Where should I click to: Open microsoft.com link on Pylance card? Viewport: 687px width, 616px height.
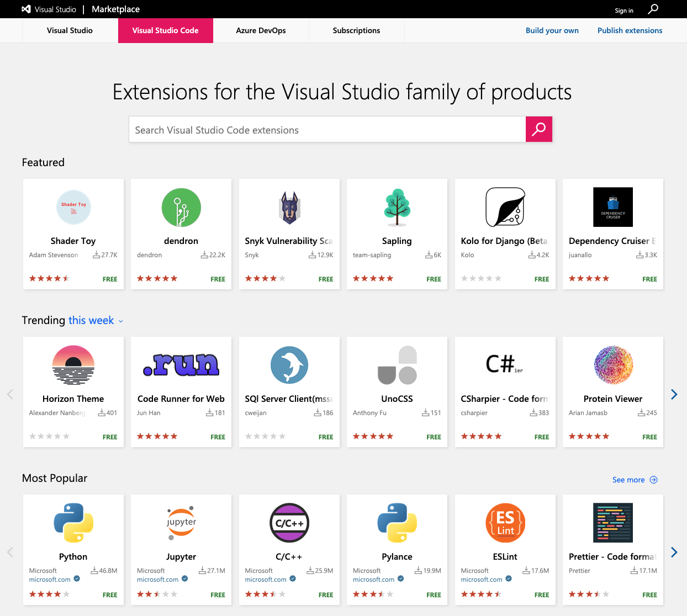point(374,580)
